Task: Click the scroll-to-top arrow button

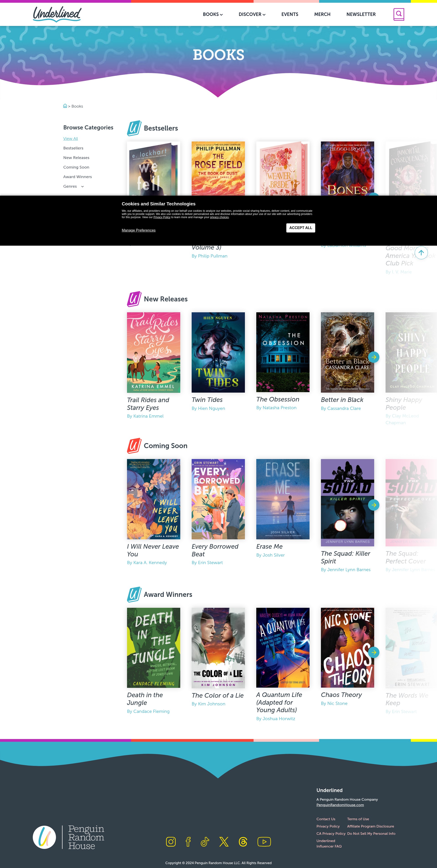Action: 421,252
